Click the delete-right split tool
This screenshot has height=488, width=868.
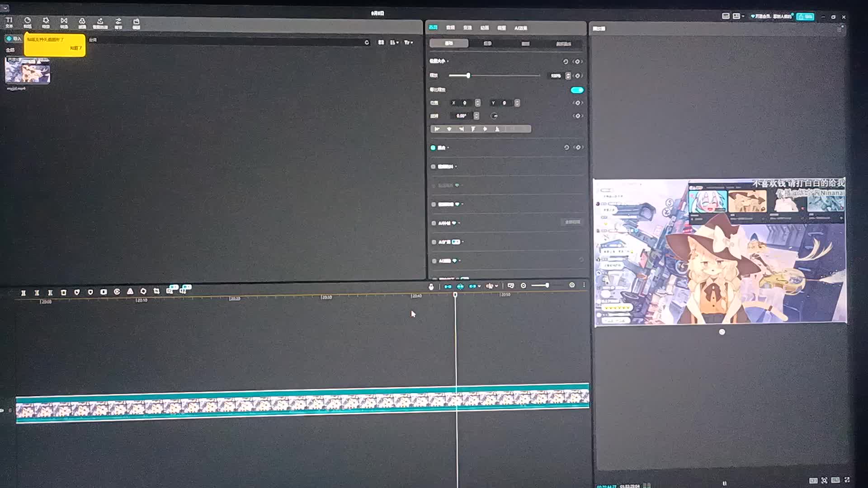tap(50, 293)
